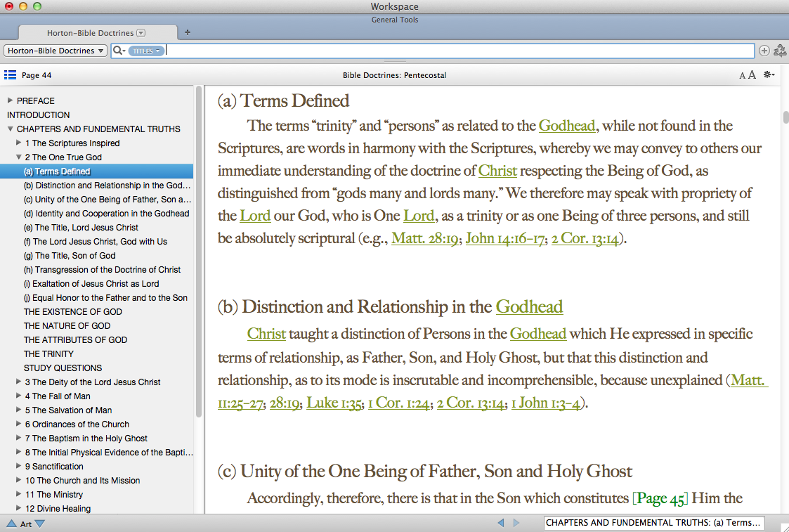Click in the search text field

[457, 51]
